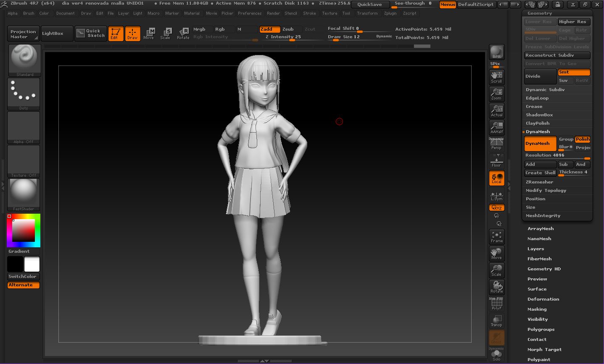Open Quick Sketch tool
The image size is (604, 364).
coord(91,34)
